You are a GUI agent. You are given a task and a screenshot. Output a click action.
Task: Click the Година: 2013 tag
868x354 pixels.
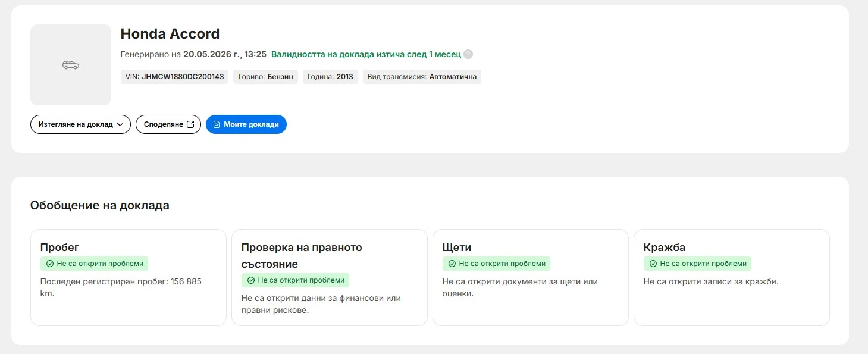coord(330,77)
